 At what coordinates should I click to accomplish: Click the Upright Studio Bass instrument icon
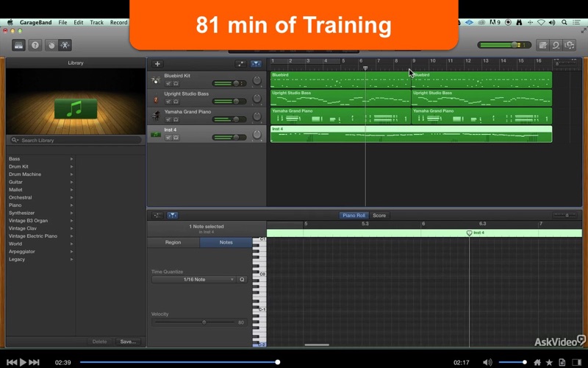click(156, 99)
